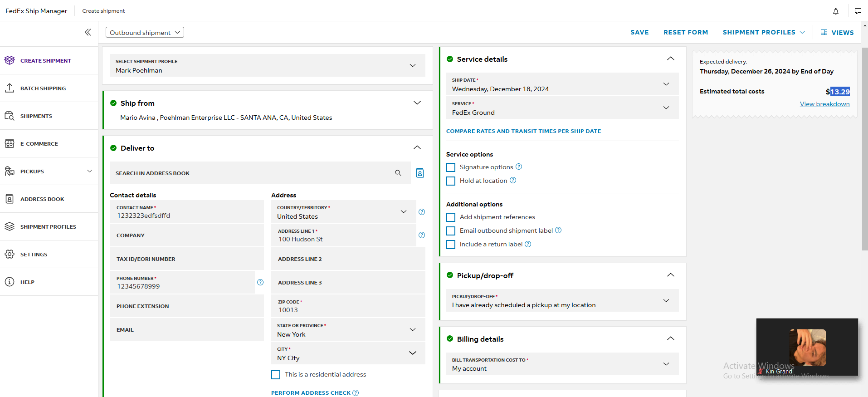Open the Country/Territory dropdown

click(x=344, y=212)
